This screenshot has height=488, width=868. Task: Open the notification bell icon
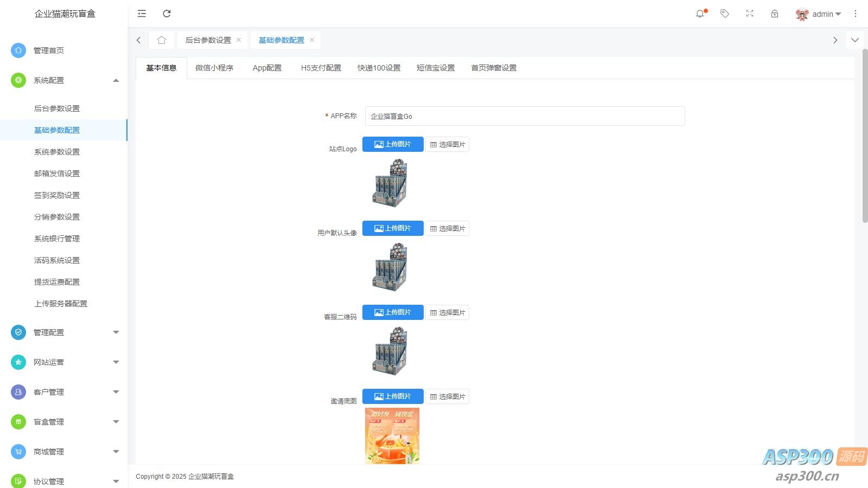700,14
